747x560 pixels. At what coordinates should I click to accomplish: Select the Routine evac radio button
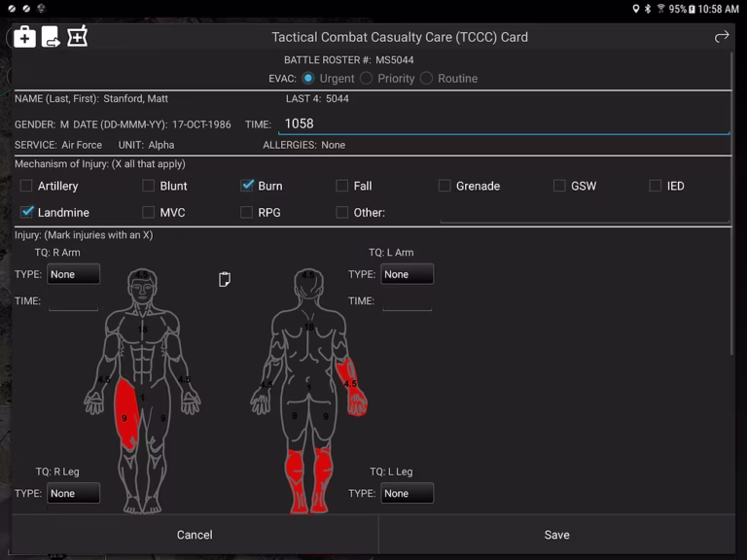click(x=427, y=79)
